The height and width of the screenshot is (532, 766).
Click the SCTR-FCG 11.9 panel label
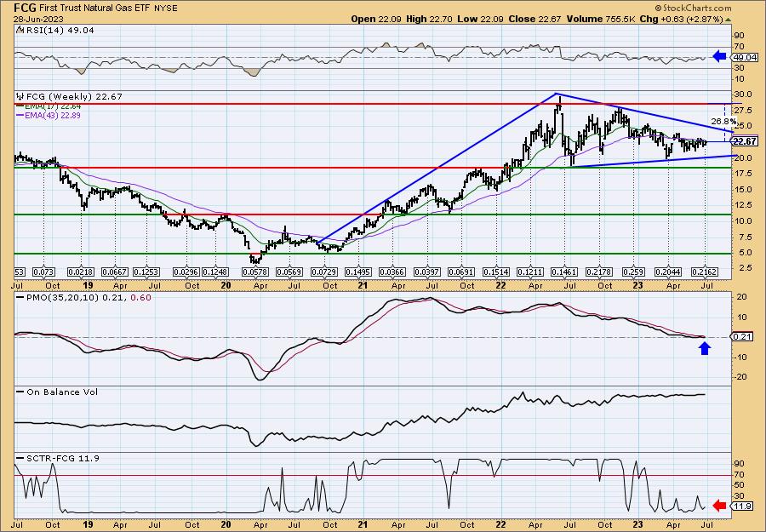(x=58, y=458)
